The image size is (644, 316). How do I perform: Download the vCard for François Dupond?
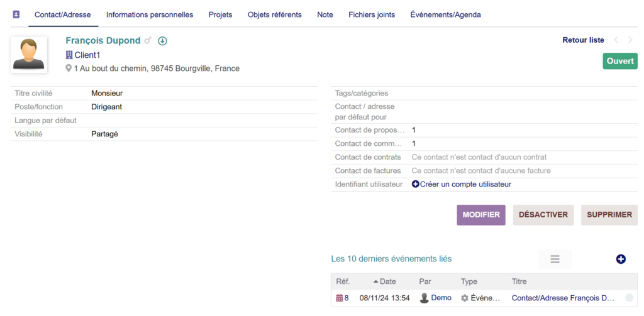point(162,41)
